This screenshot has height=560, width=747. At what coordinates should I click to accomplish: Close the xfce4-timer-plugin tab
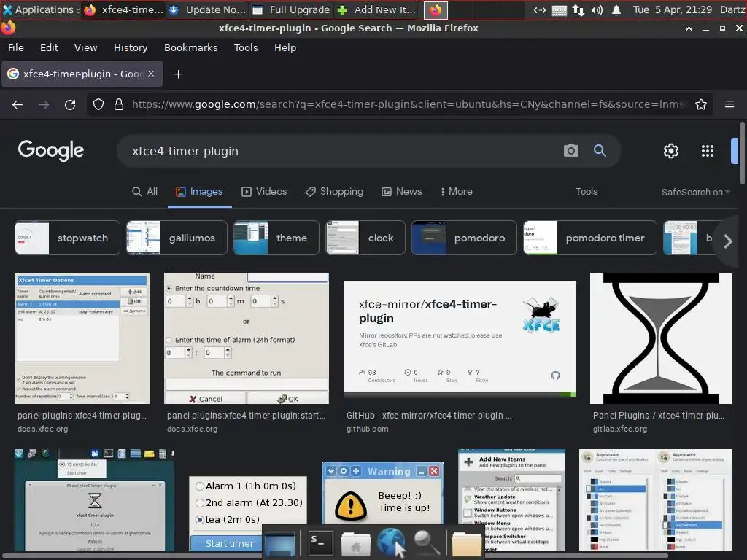(x=150, y=74)
